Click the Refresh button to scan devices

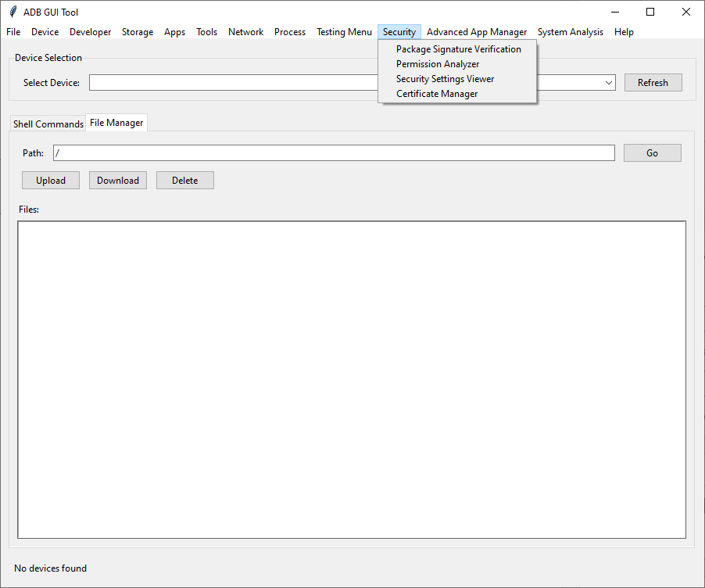click(653, 82)
